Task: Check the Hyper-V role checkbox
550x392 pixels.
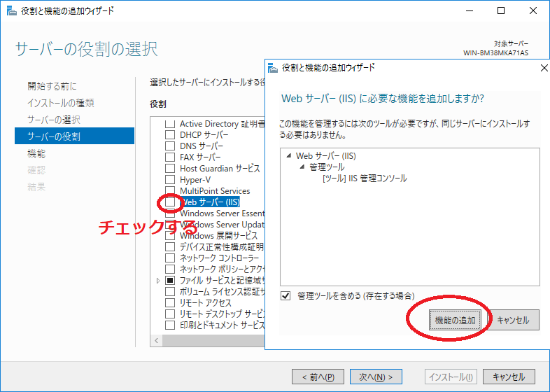Action: (x=169, y=180)
